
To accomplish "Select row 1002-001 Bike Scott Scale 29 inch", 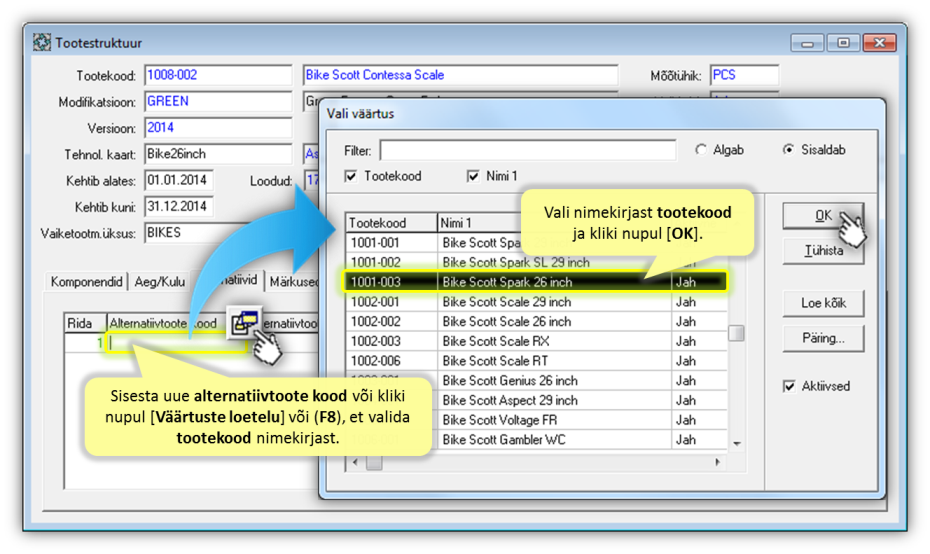I will click(535, 302).
